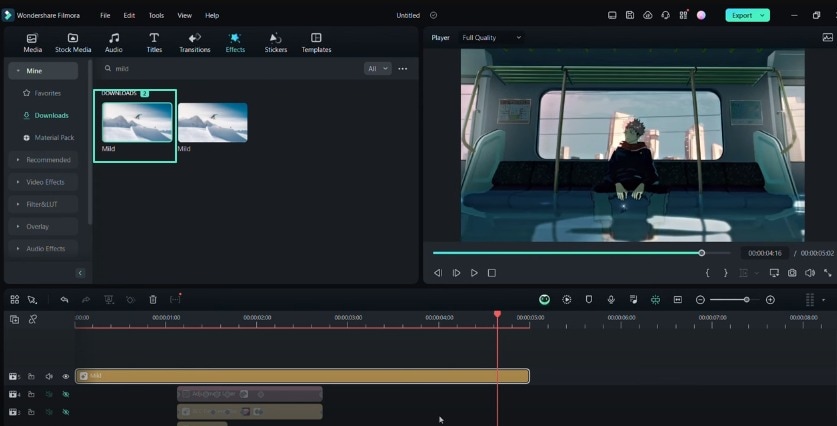837x426 pixels.
Task: Click the timeline zoom slider handle
Action: pyautogui.click(x=746, y=299)
